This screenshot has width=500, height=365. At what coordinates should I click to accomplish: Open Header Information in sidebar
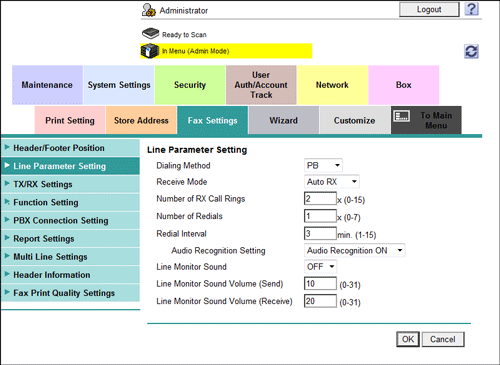(70, 275)
